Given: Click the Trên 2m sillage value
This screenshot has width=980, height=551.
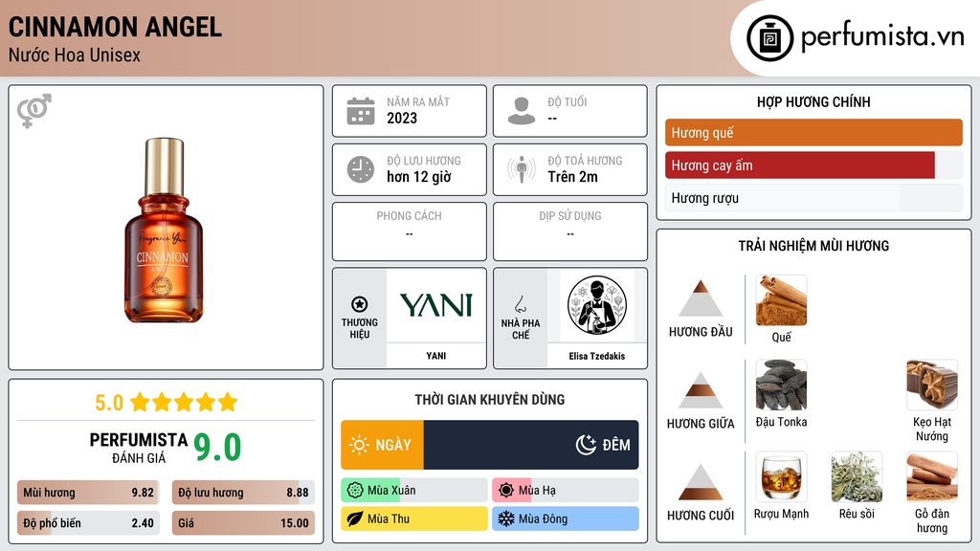Looking at the screenshot, I should pos(572,177).
